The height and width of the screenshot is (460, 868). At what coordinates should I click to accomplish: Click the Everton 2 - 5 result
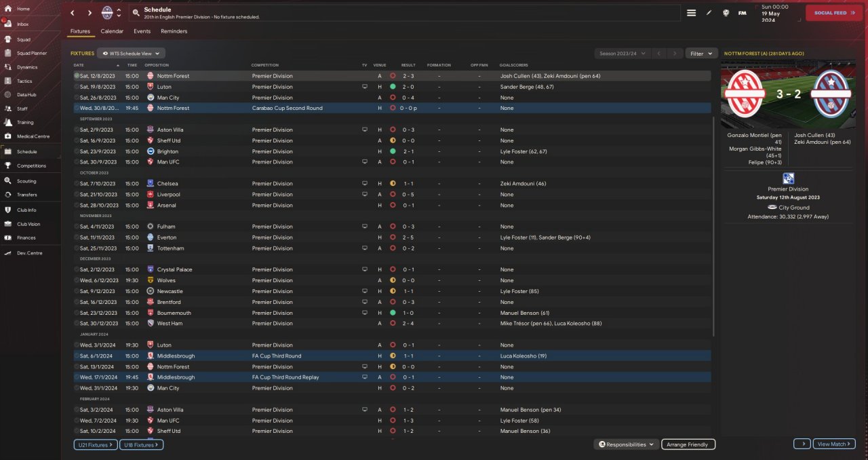pos(408,237)
